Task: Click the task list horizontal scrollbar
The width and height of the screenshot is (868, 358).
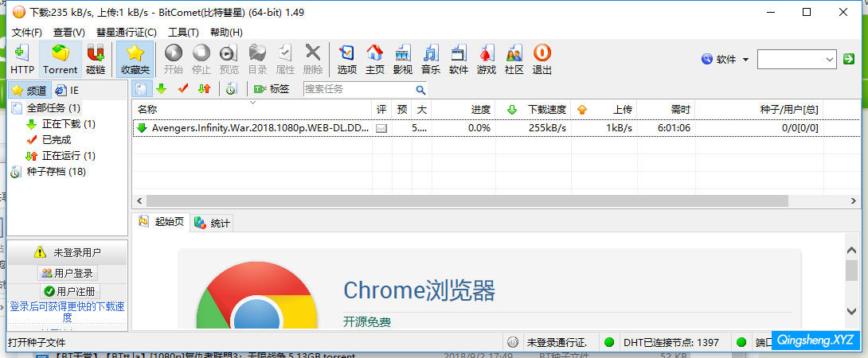Action: 467,200
